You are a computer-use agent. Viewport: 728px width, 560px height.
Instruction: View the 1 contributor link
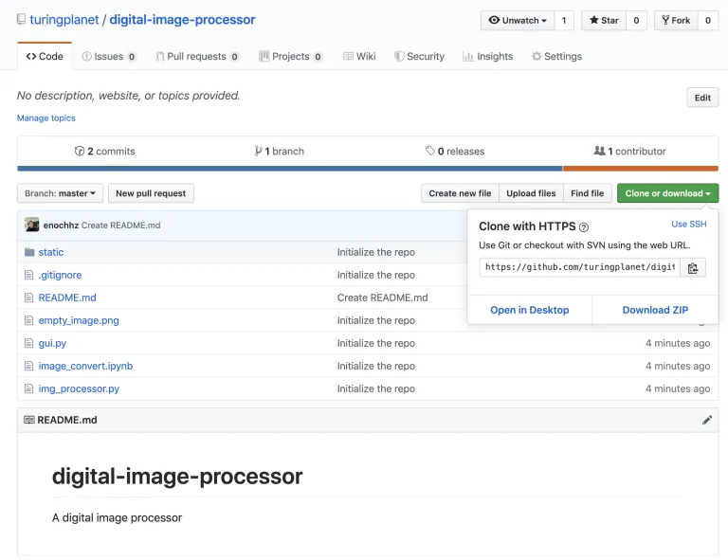click(630, 152)
